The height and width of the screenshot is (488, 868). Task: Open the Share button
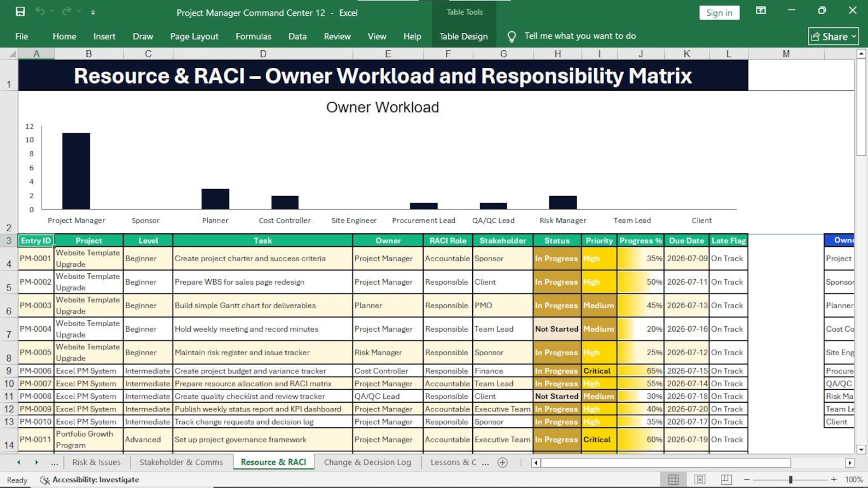[834, 36]
